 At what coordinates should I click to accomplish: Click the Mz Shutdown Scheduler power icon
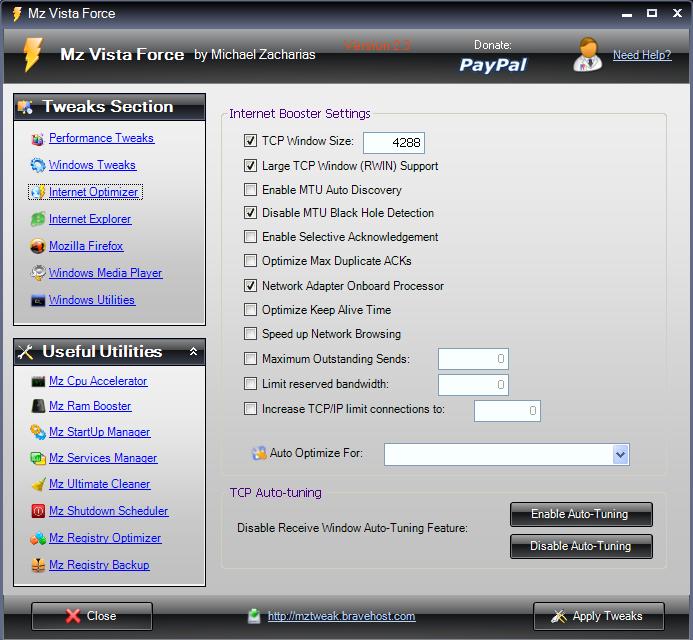pyautogui.click(x=38, y=511)
